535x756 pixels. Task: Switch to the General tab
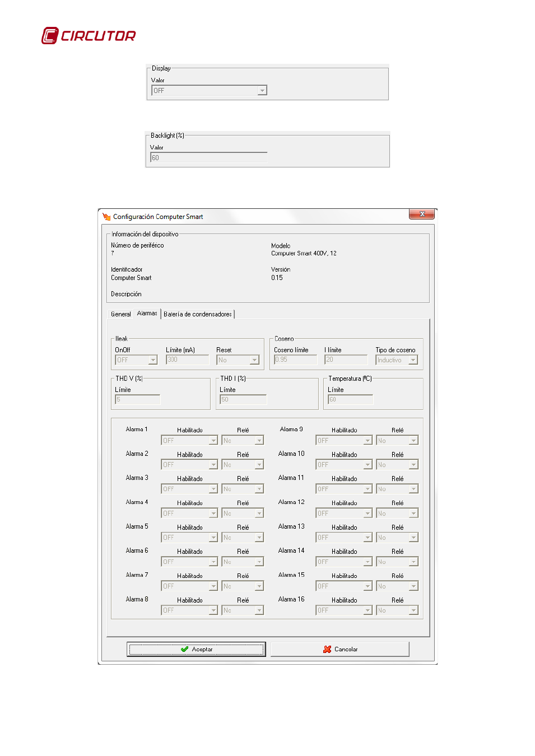121,314
